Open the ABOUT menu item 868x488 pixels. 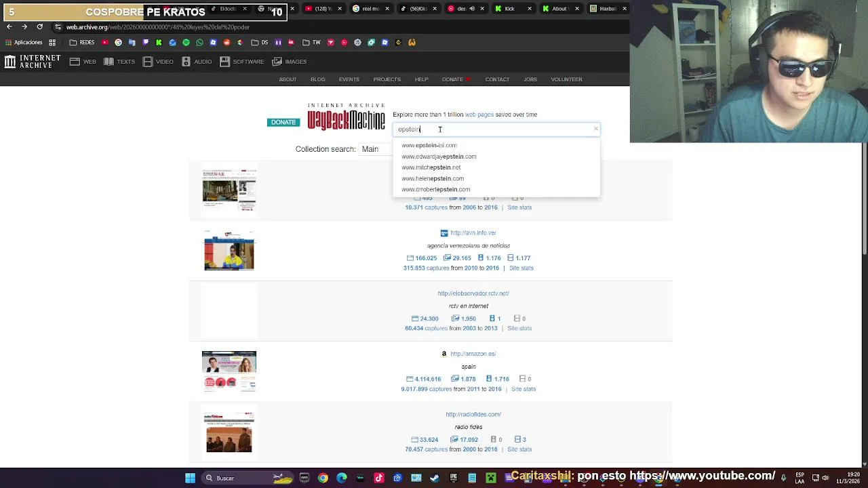pos(288,79)
